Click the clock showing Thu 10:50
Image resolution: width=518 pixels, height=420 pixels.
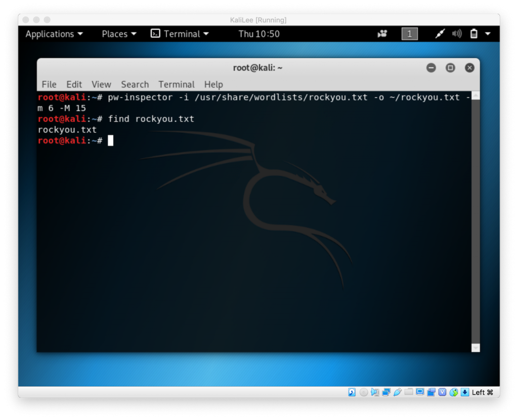[259, 34]
